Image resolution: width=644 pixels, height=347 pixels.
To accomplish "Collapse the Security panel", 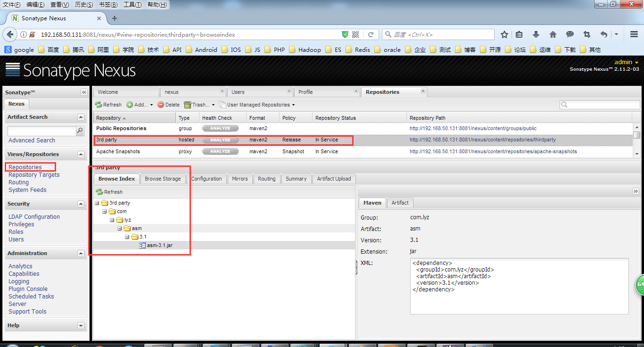I will 81,204.
